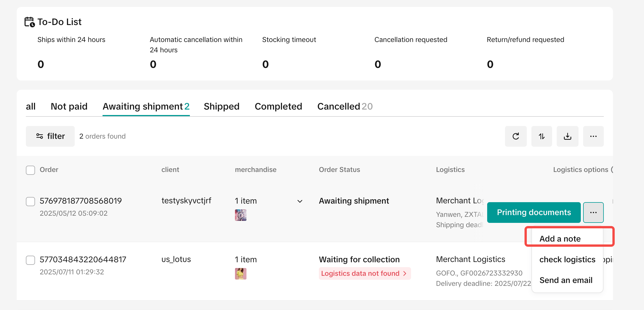Click the red arrow on Logistics data not found
Image resolution: width=644 pixels, height=310 pixels.
405,273
